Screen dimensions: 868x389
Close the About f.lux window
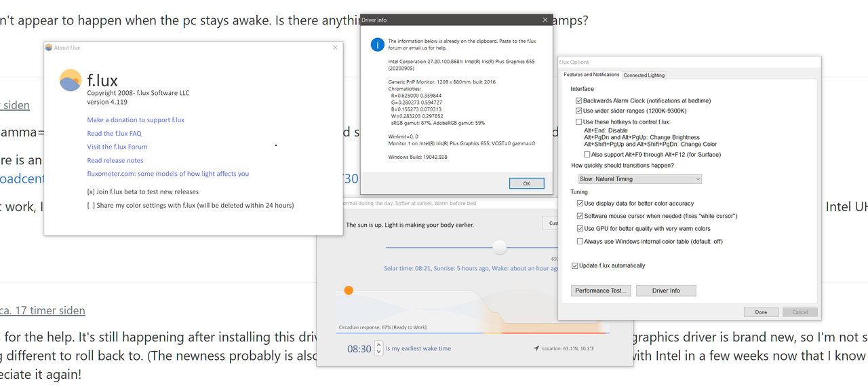click(x=335, y=48)
